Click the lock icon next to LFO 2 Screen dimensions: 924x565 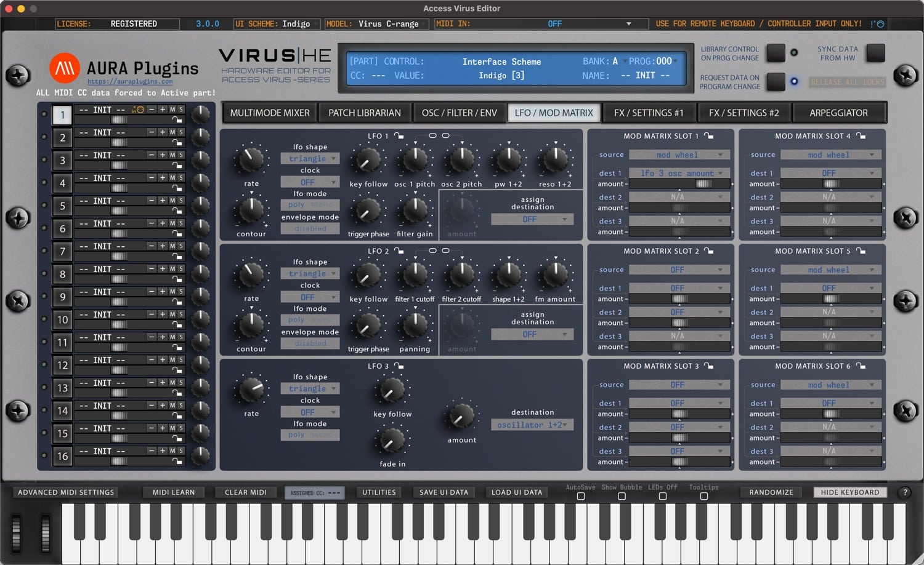point(399,251)
